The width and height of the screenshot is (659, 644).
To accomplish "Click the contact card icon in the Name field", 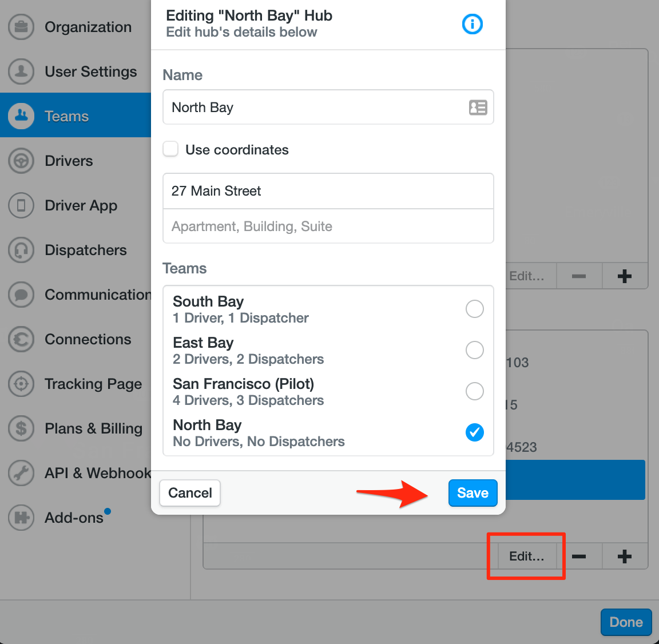I will tap(478, 108).
